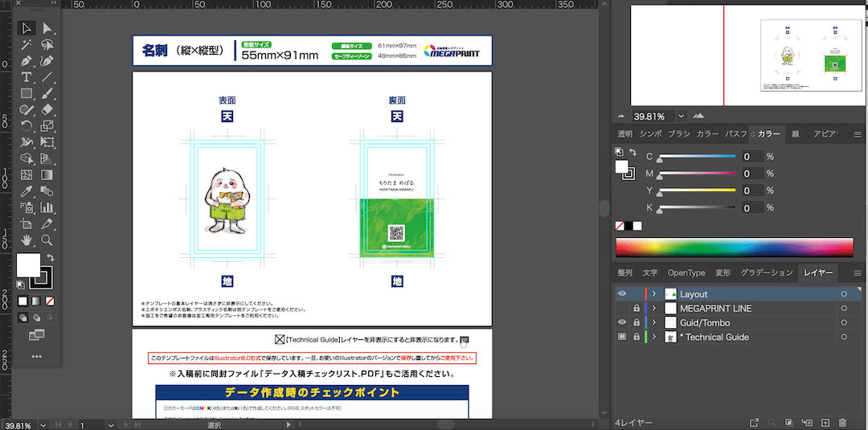868x430 pixels.
Task: Select the Type tool in toolbar
Action: pyautogui.click(x=27, y=77)
